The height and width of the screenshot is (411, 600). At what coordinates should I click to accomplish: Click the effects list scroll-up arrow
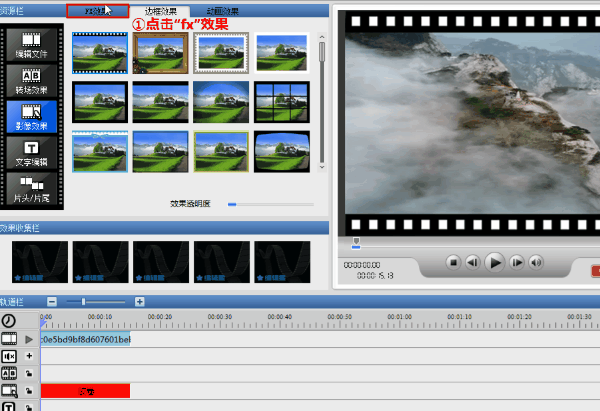pos(322,37)
